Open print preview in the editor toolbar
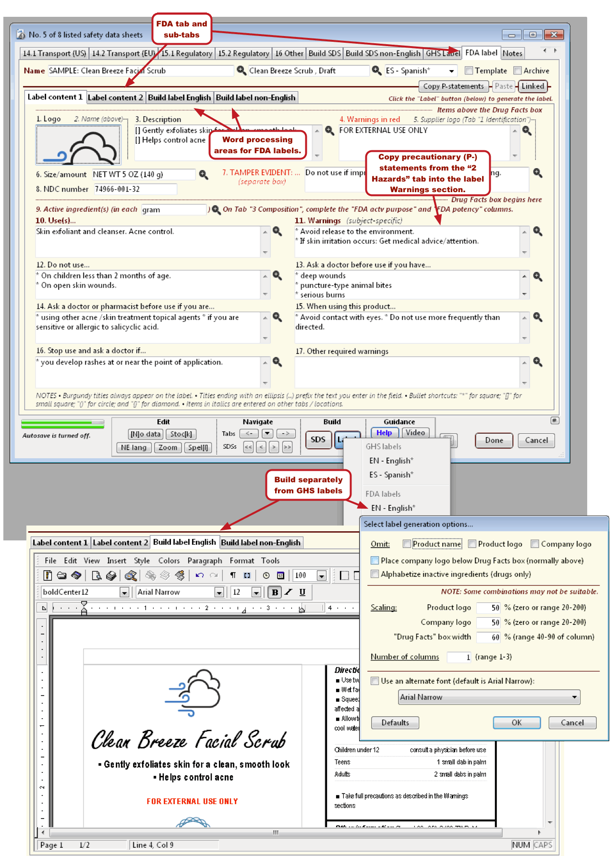 point(97,575)
